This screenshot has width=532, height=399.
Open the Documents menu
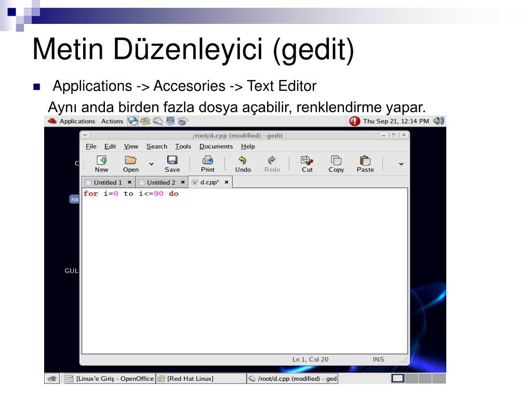216,146
